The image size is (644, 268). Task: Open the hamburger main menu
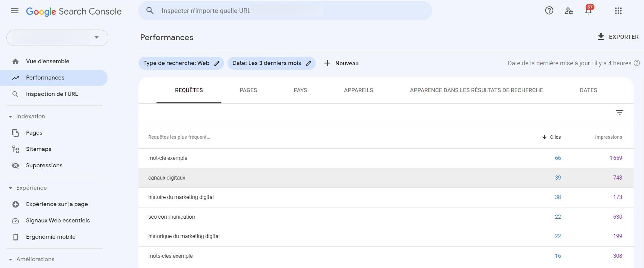(15, 11)
